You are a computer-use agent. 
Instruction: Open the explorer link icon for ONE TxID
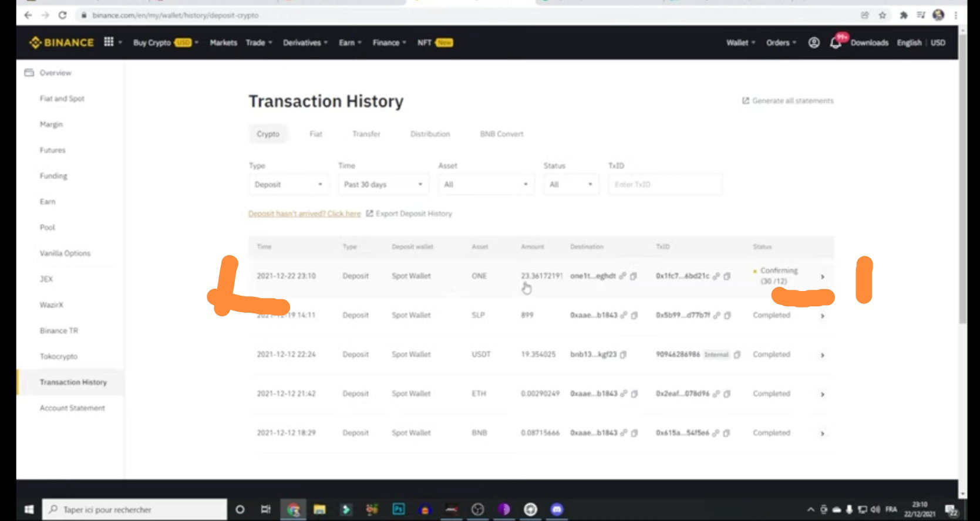pyautogui.click(x=716, y=276)
